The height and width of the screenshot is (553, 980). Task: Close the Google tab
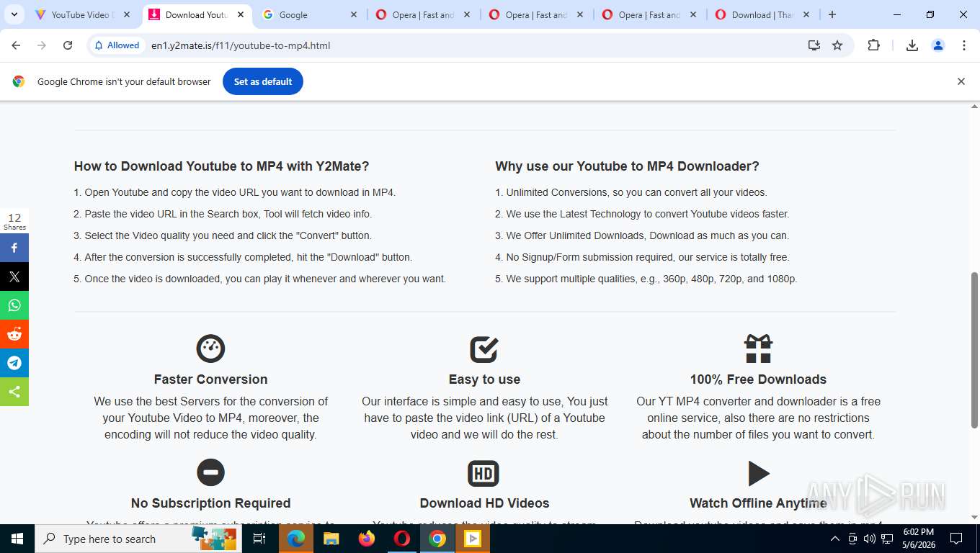(353, 14)
